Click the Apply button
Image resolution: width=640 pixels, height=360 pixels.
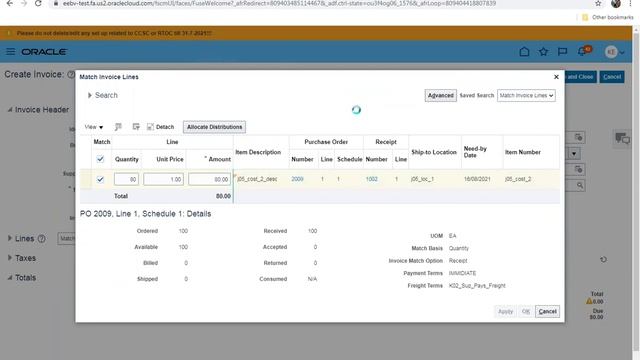click(x=505, y=311)
